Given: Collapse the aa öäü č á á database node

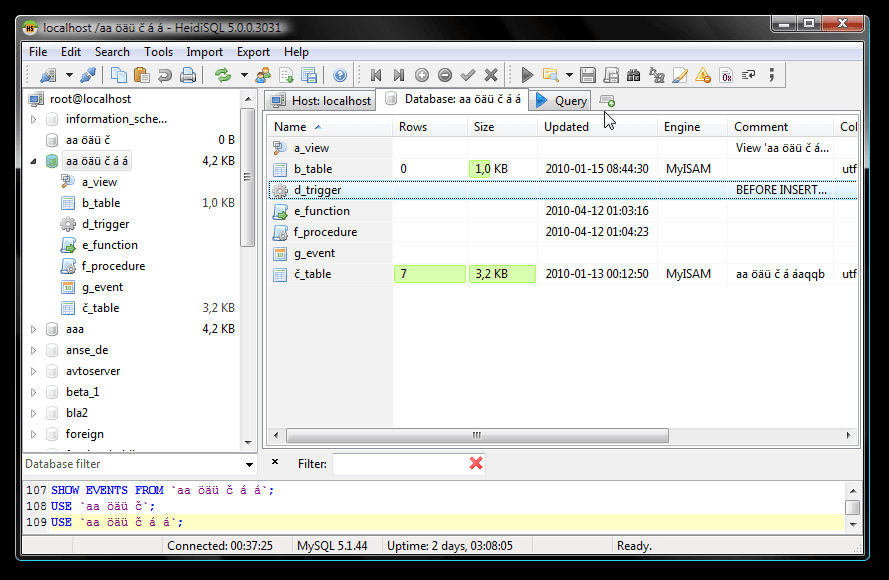Looking at the screenshot, I should 33,161.
